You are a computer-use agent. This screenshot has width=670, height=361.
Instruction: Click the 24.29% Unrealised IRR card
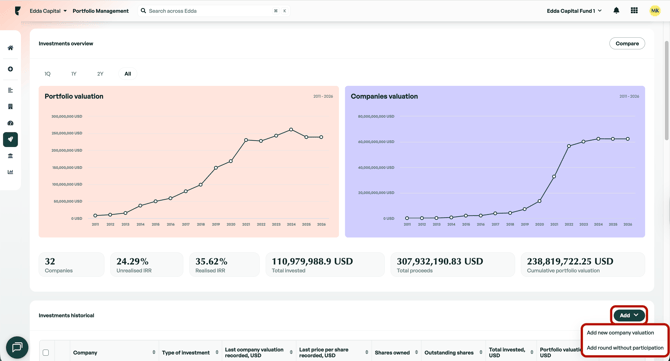[147, 264]
